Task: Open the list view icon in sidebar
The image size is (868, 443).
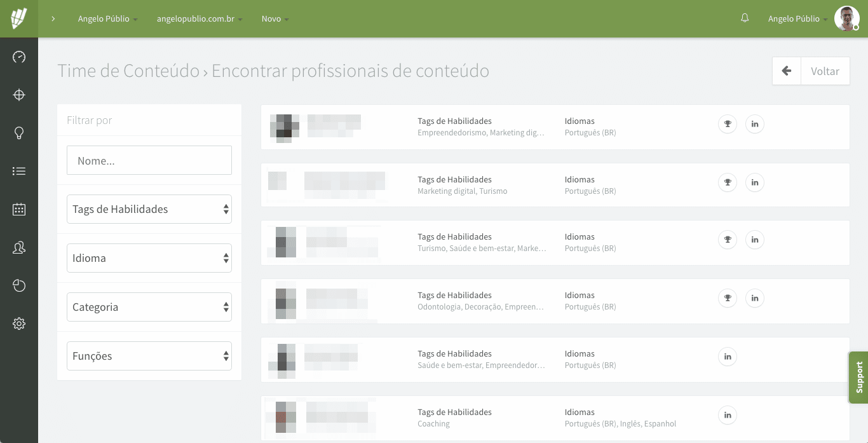Action: (x=19, y=171)
